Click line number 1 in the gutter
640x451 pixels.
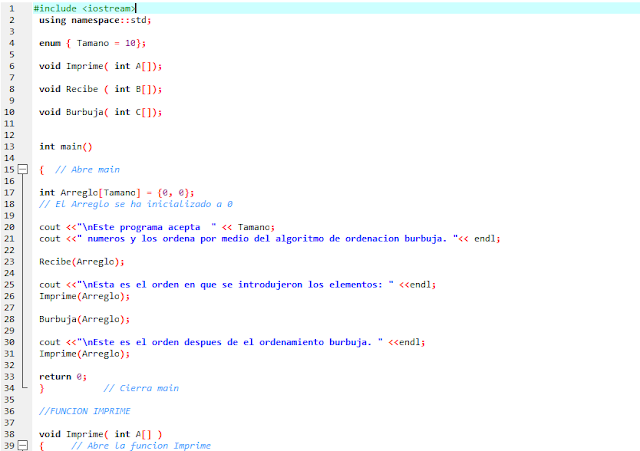click(x=11, y=8)
